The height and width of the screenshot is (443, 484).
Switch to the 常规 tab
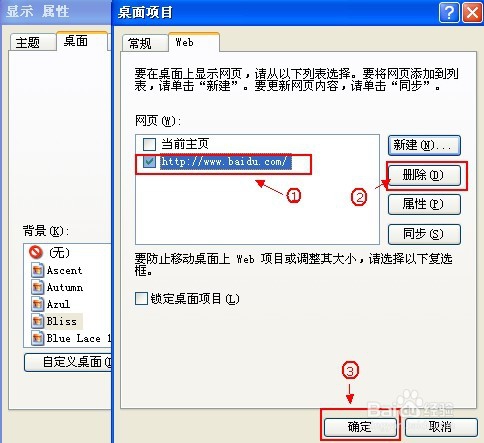pyautogui.click(x=145, y=43)
